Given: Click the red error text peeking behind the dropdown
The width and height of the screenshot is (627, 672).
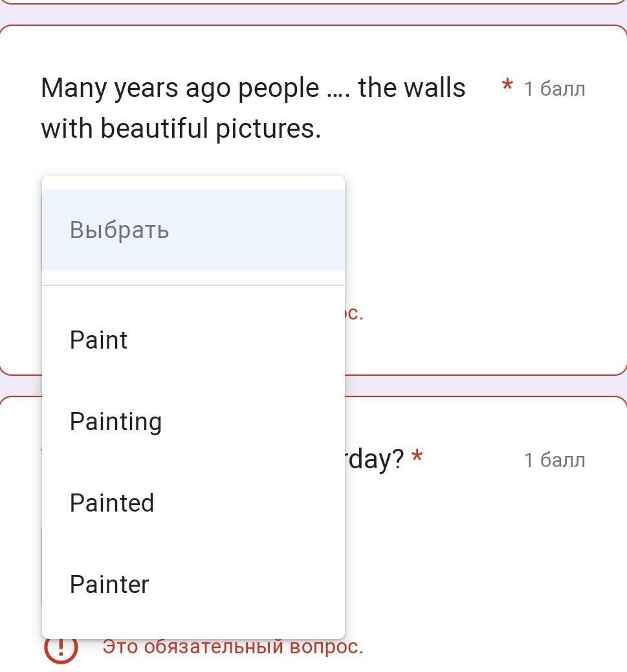Looking at the screenshot, I should pos(355,314).
